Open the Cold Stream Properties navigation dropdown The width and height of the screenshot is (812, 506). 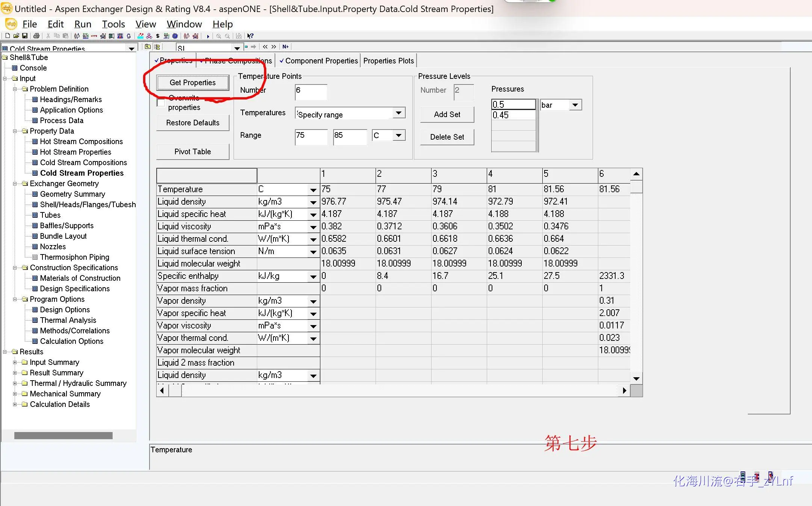coord(131,48)
